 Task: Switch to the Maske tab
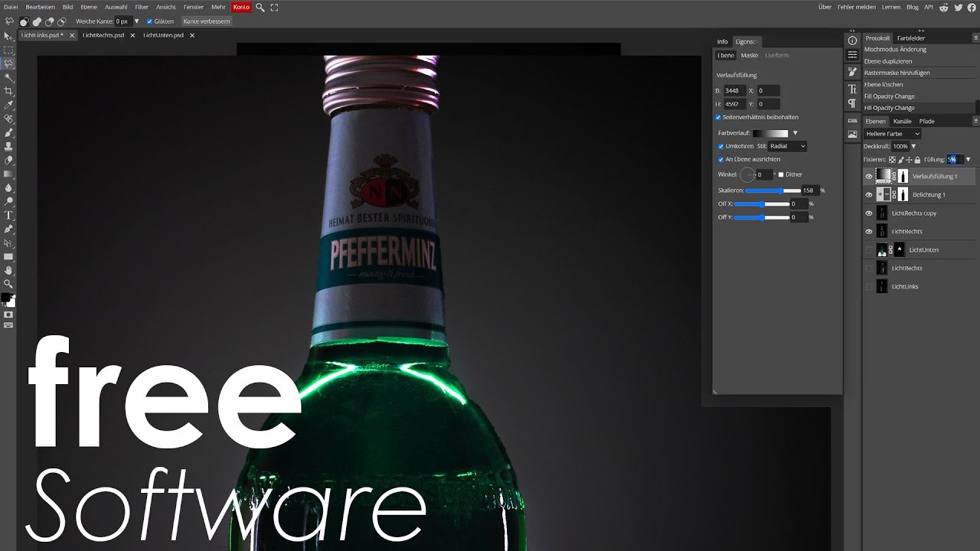coord(750,55)
